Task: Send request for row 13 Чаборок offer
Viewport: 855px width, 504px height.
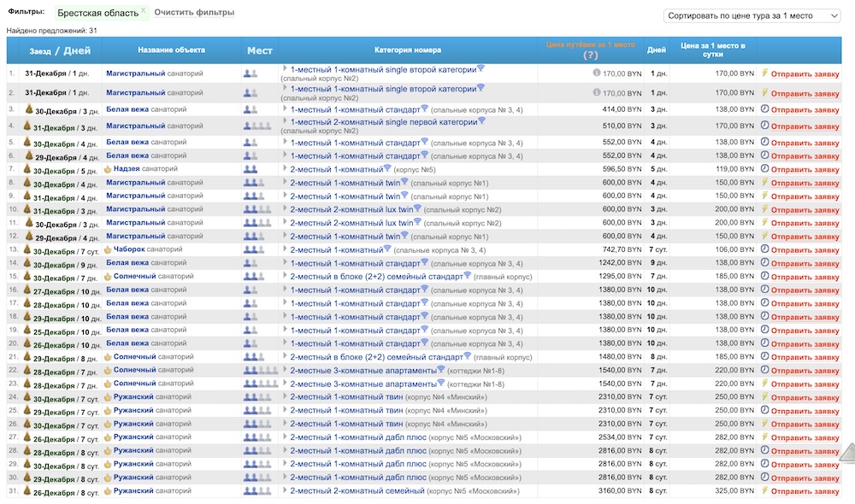Action: tap(805, 249)
